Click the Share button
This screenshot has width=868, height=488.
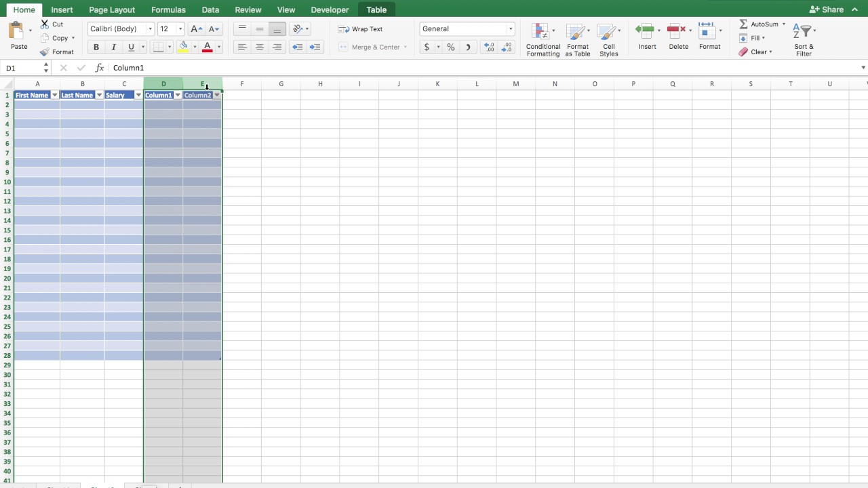(826, 9)
